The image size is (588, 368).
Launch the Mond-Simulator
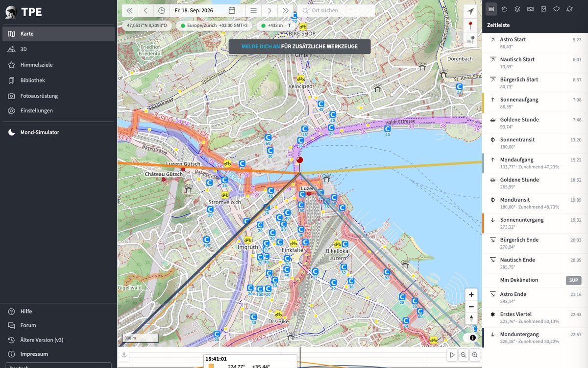coord(58,132)
